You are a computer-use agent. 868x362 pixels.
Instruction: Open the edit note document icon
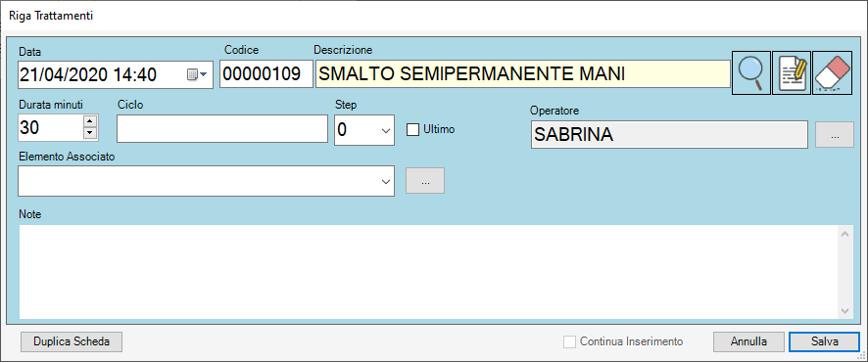[792, 73]
